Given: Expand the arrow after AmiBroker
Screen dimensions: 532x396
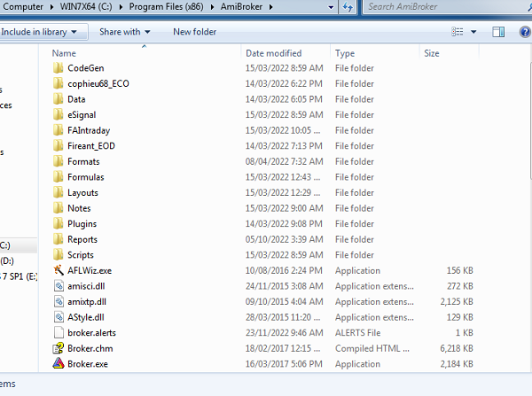Looking at the screenshot, I should click(270, 7).
